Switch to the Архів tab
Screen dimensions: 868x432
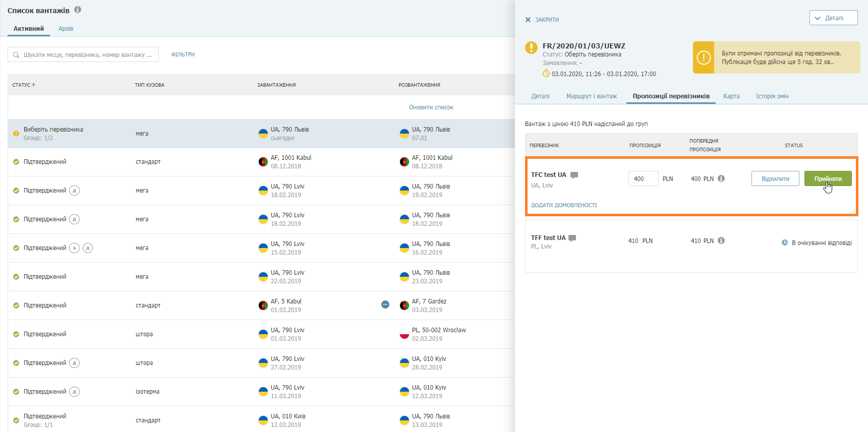click(x=66, y=29)
